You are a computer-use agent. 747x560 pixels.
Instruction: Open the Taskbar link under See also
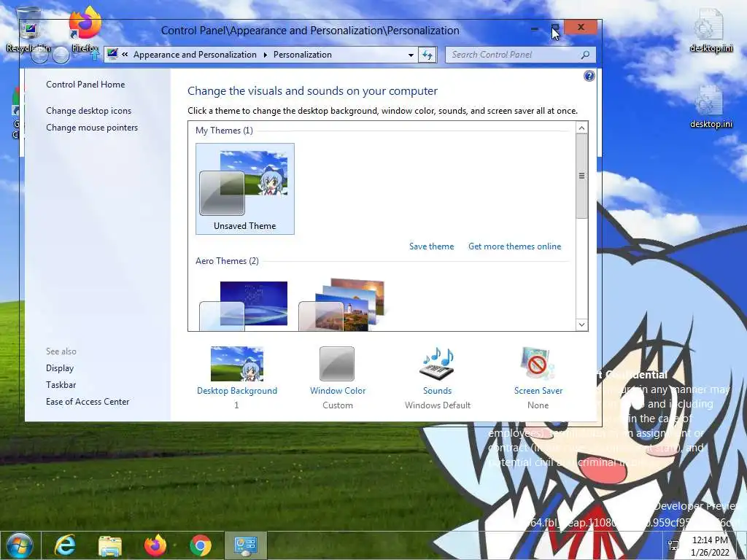tap(61, 385)
